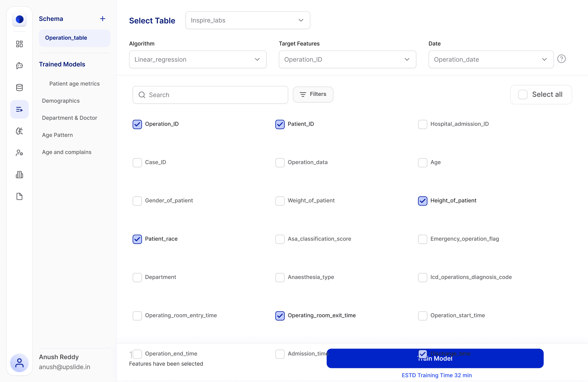Check the Hospital_admission_ID checkbox

pyautogui.click(x=422, y=124)
